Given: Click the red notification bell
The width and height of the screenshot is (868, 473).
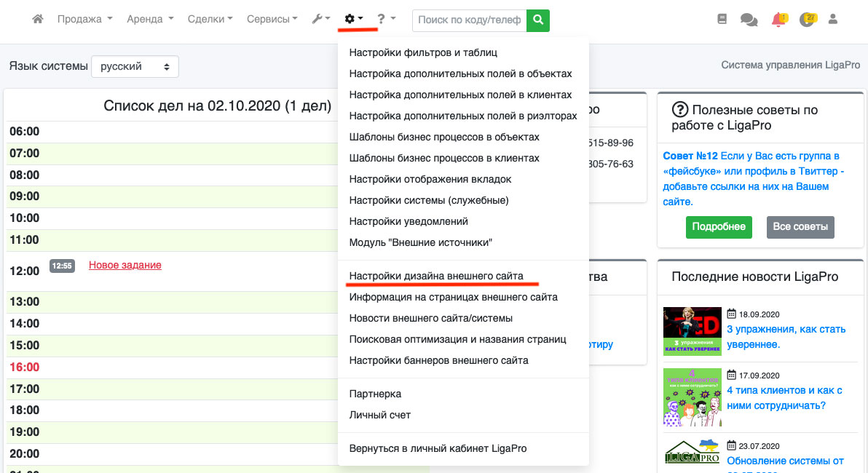Looking at the screenshot, I should click(x=778, y=20).
